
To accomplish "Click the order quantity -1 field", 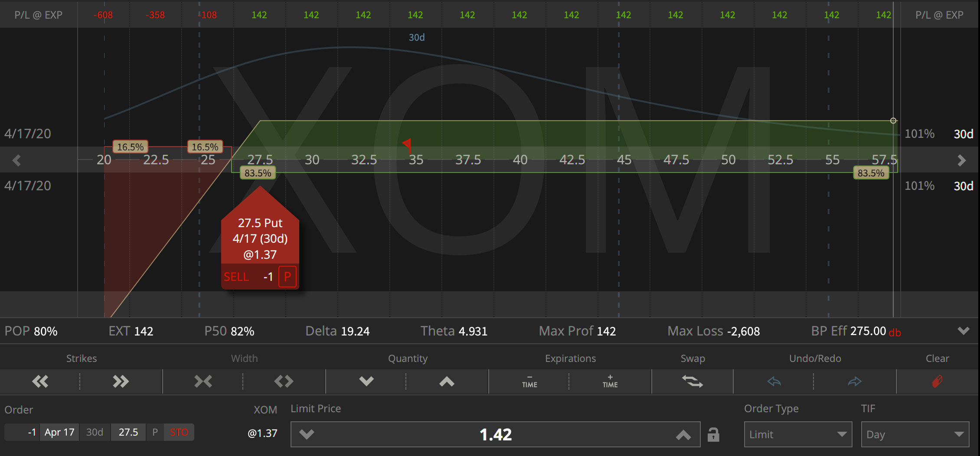I will click(22, 432).
